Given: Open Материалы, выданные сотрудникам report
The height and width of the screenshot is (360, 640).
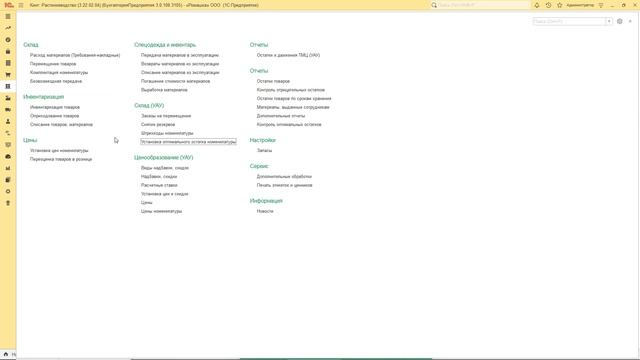Looking at the screenshot, I should [x=293, y=107].
